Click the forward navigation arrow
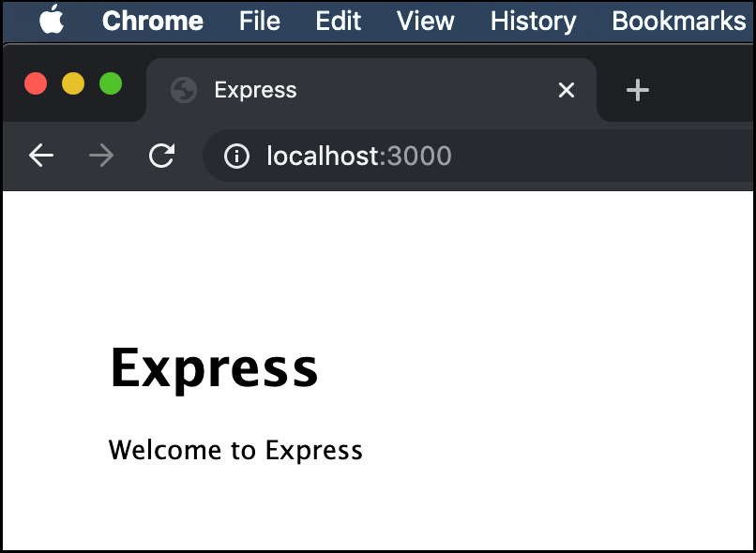The width and height of the screenshot is (756, 553). click(x=101, y=156)
